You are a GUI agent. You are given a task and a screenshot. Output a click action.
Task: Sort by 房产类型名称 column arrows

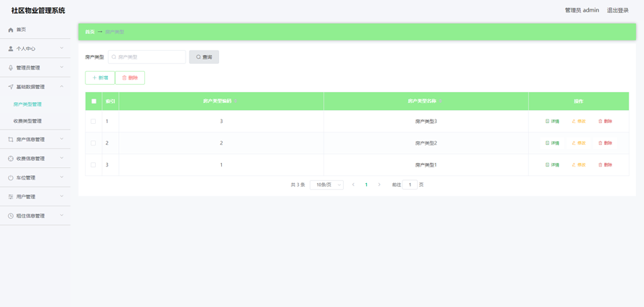[x=440, y=101]
